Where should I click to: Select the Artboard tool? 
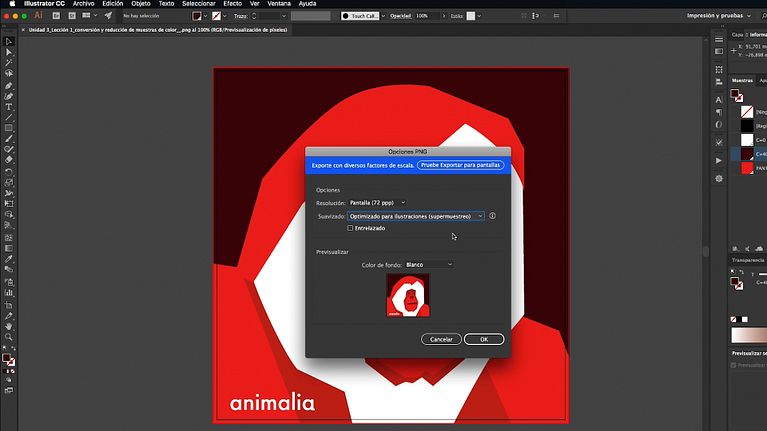point(8,305)
